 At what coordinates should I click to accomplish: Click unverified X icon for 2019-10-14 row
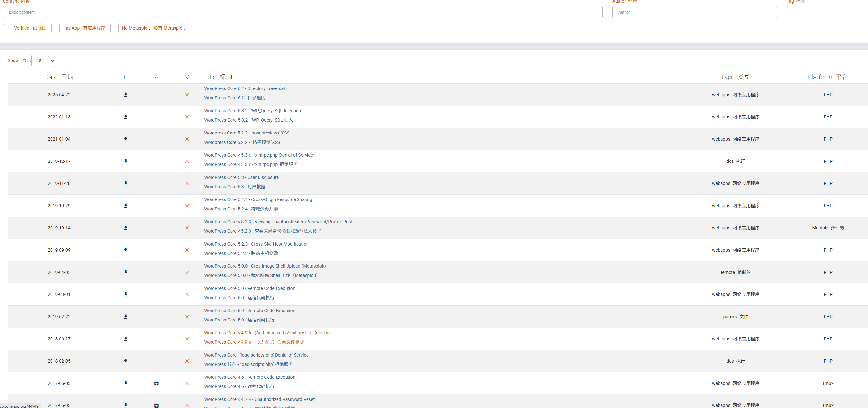(x=187, y=228)
